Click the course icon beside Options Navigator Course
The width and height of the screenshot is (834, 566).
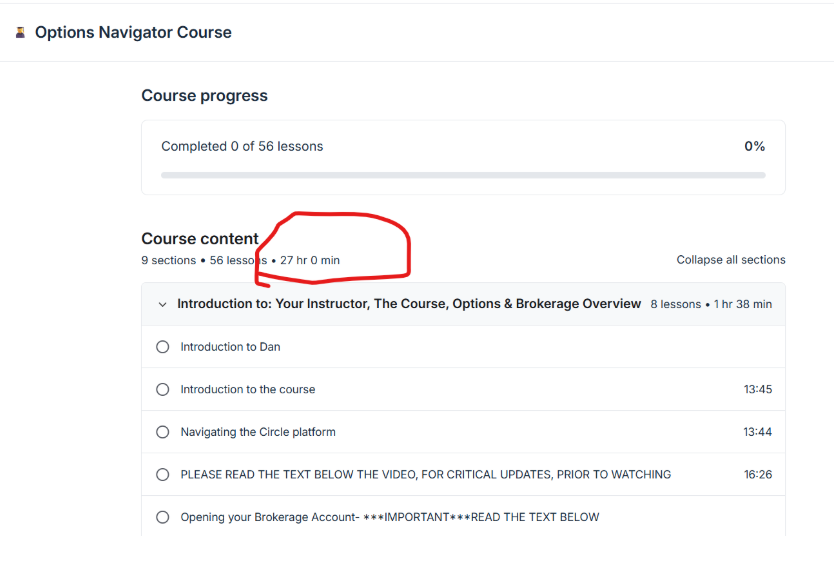point(20,32)
